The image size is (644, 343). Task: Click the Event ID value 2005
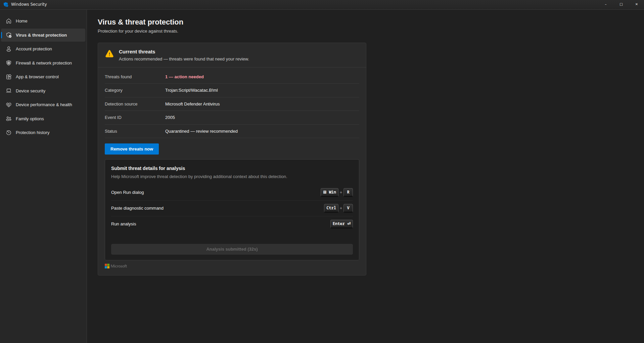(x=170, y=118)
